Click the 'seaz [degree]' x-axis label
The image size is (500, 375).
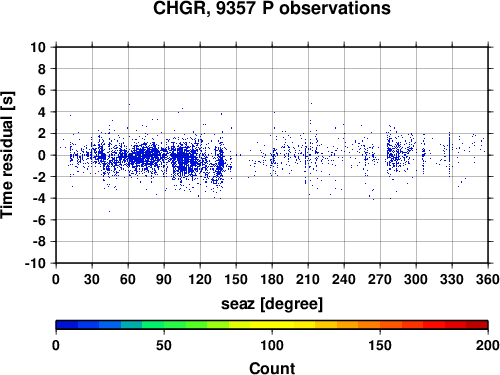(272, 304)
